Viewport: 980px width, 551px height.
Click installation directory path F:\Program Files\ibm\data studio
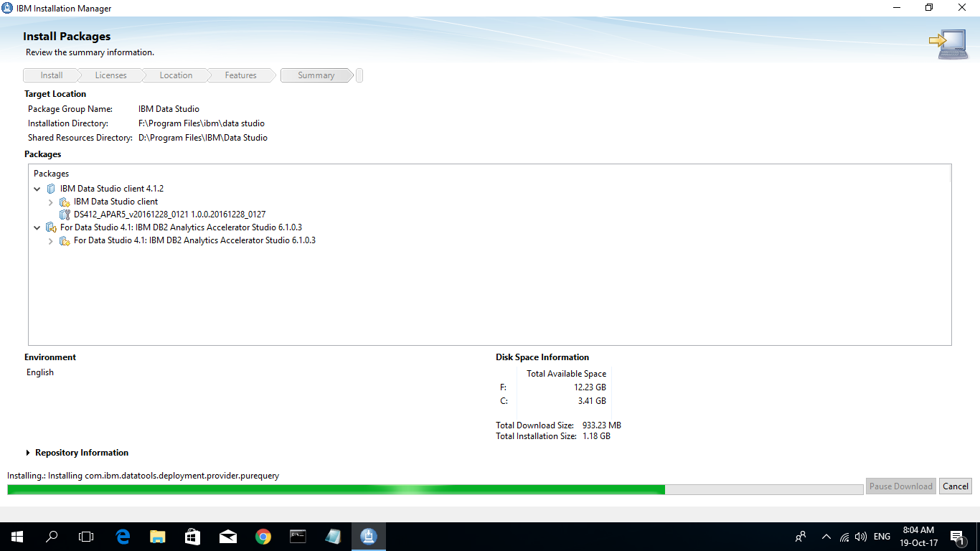click(202, 123)
